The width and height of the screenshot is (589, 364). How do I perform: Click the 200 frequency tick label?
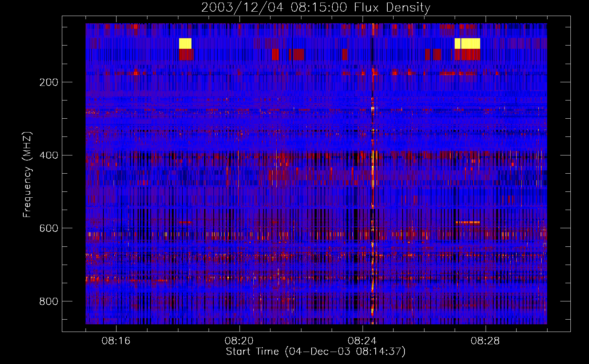click(49, 82)
